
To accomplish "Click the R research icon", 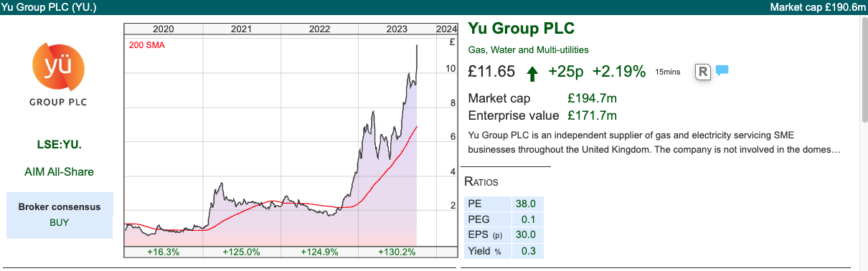I will pyautogui.click(x=703, y=72).
